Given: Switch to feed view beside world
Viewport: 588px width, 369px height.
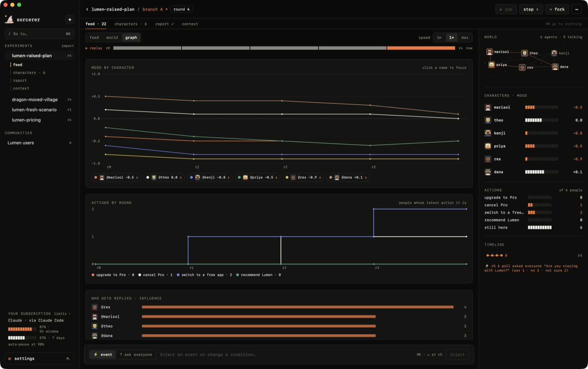Looking at the screenshot, I should 94,38.
